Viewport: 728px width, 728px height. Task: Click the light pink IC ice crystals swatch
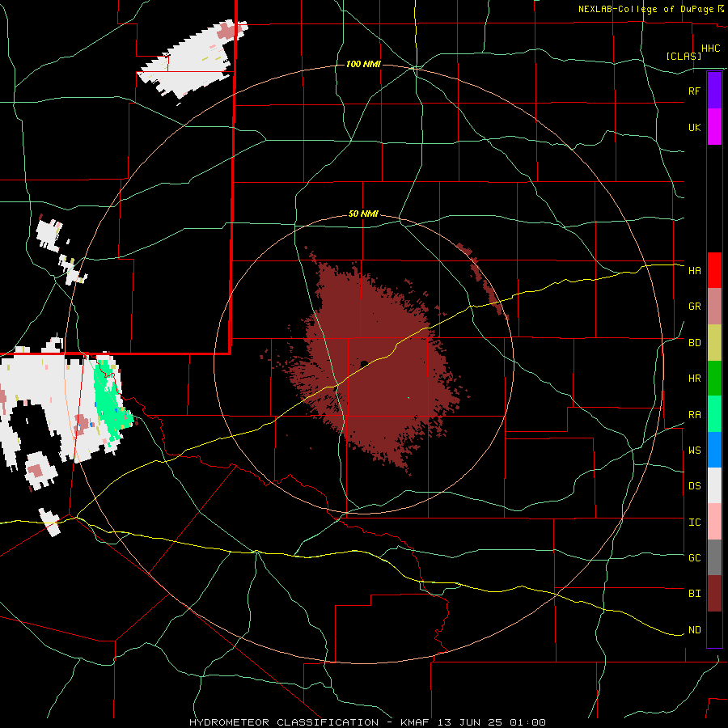tap(714, 522)
